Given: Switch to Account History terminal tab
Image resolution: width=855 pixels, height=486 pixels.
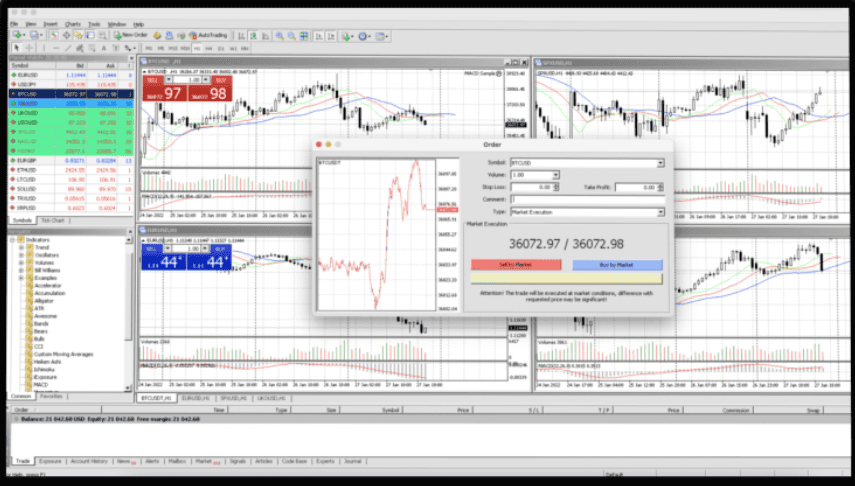Looking at the screenshot, I should coord(89,461).
